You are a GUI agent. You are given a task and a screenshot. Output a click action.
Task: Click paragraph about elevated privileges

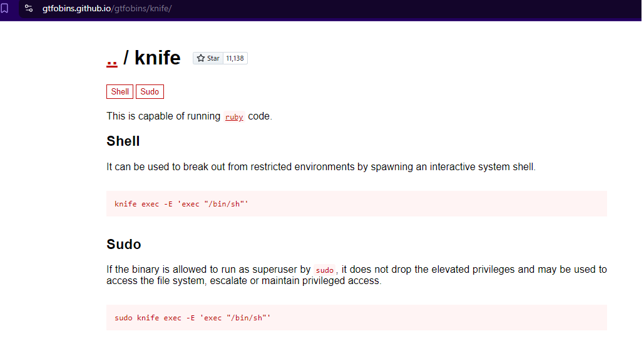tap(356, 275)
